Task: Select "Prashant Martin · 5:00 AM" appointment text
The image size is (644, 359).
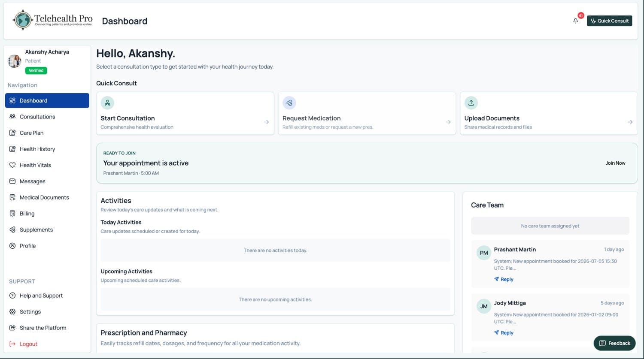Action: [x=131, y=173]
